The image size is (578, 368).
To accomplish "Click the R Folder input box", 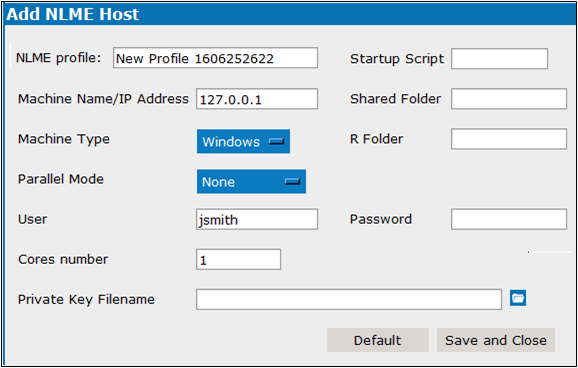I will [x=509, y=139].
